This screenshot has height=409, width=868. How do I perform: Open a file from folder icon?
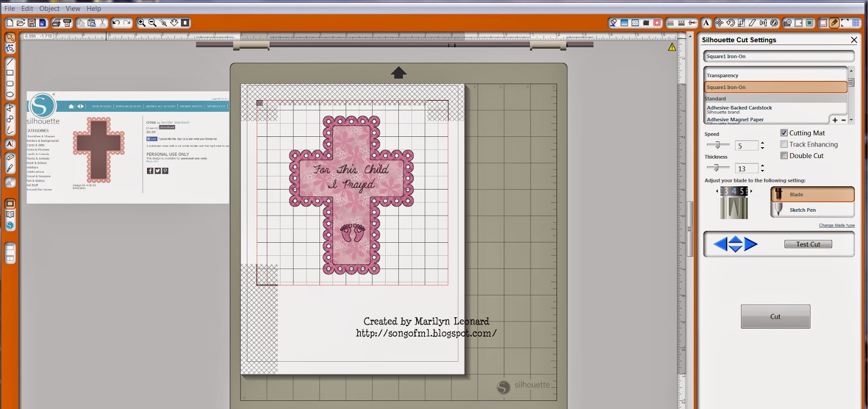[x=21, y=23]
